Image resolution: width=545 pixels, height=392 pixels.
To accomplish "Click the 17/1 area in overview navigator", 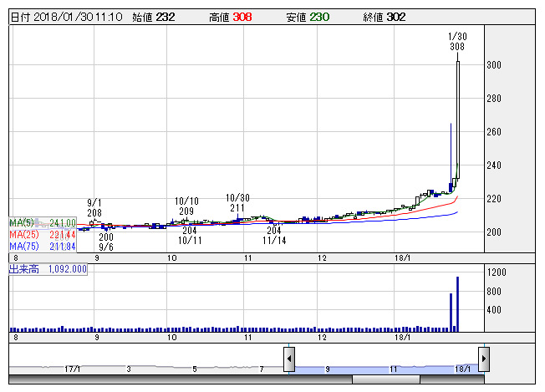I will tap(72, 367).
